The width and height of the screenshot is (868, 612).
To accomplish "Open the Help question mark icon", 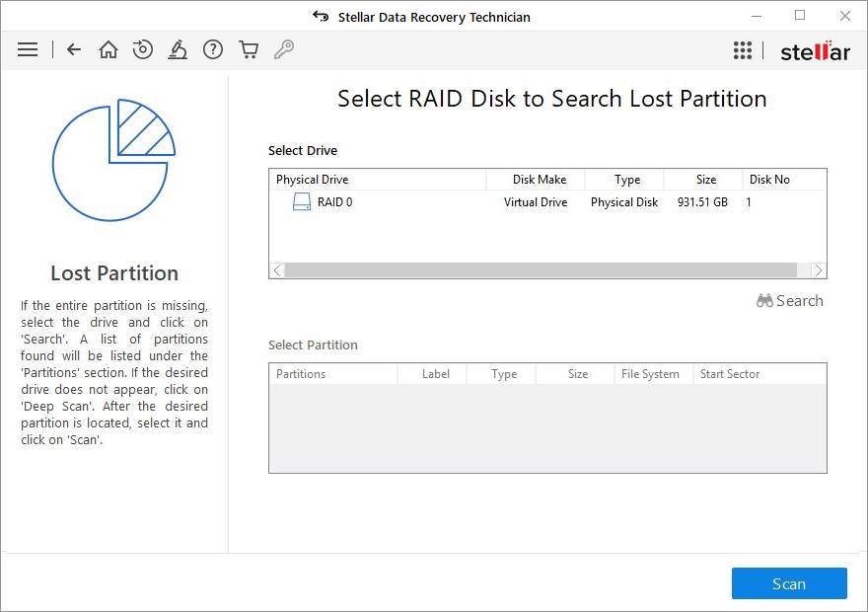I will (213, 49).
